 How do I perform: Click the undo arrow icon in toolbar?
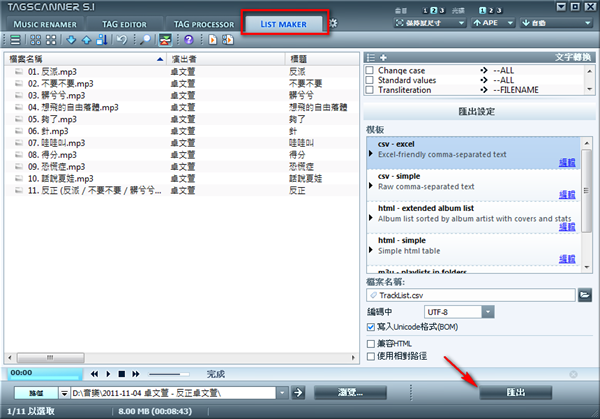(122, 40)
